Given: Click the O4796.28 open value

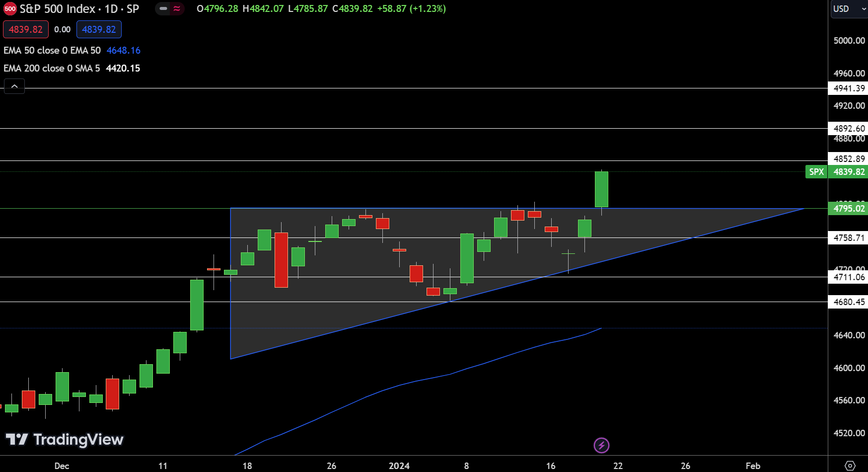Looking at the screenshot, I should [x=217, y=9].
